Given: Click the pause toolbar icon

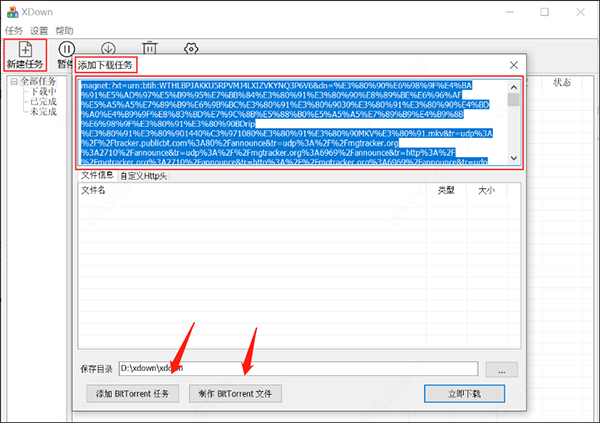Looking at the screenshot, I should (x=67, y=49).
